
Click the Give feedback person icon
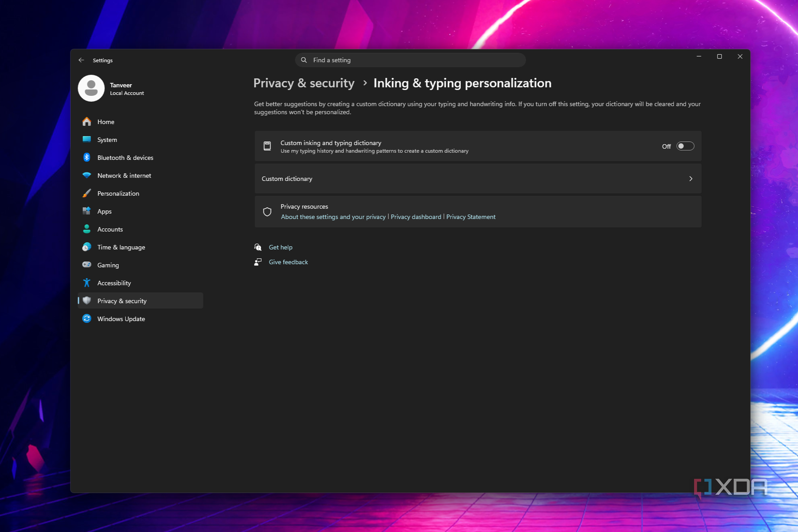point(258,262)
